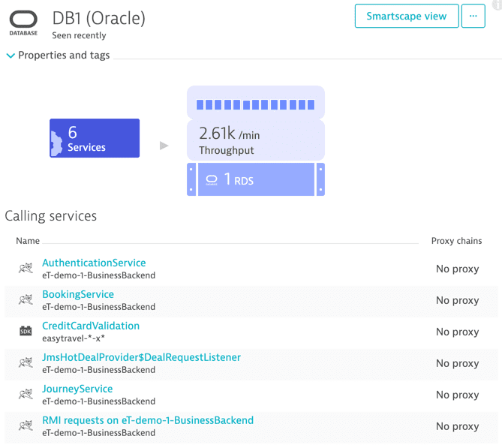Click the 1 RDS host tile

coord(256,179)
